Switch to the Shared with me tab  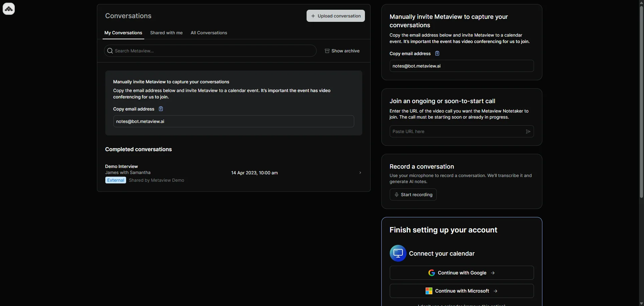[166, 33]
